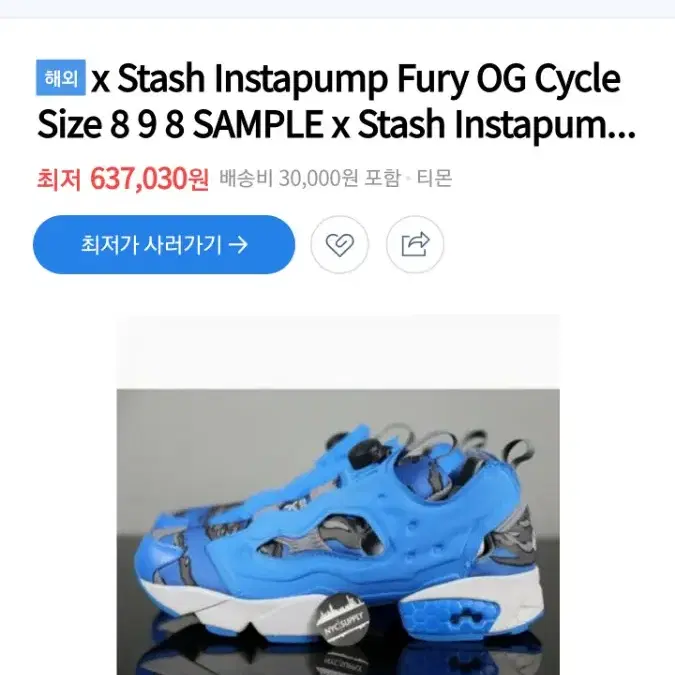The height and width of the screenshot is (675, 675).
Task: Click the light gray band above sneaker photo
Action: tap(338, 352)
